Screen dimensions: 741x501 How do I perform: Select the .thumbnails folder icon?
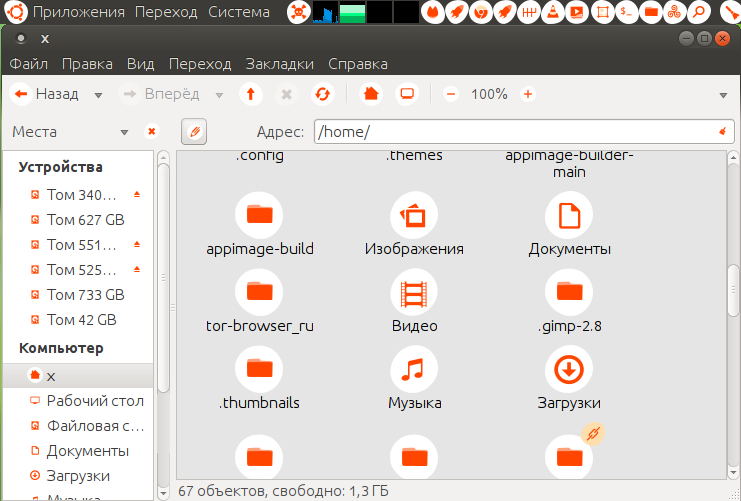pyautogui.click(x=259, y=369)
